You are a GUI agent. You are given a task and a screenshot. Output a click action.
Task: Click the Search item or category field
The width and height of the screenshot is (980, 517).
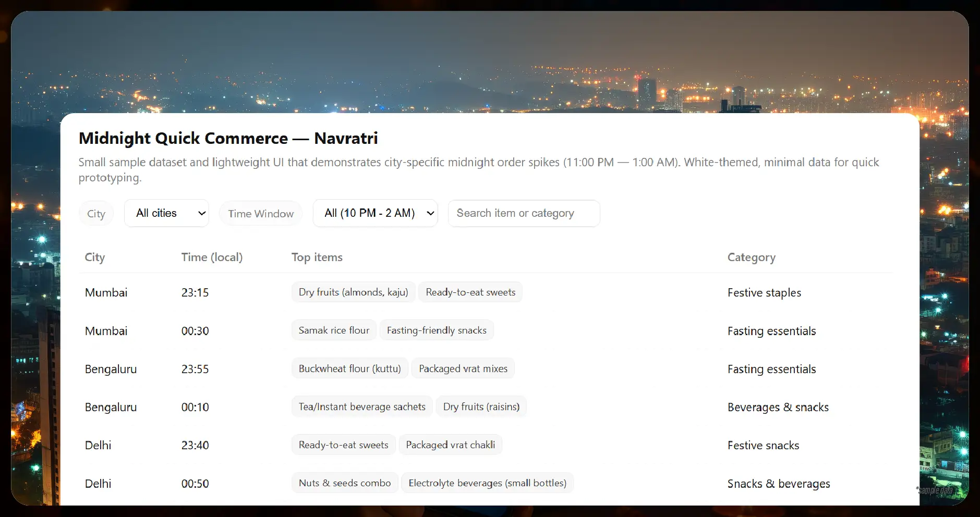point(524,213)
